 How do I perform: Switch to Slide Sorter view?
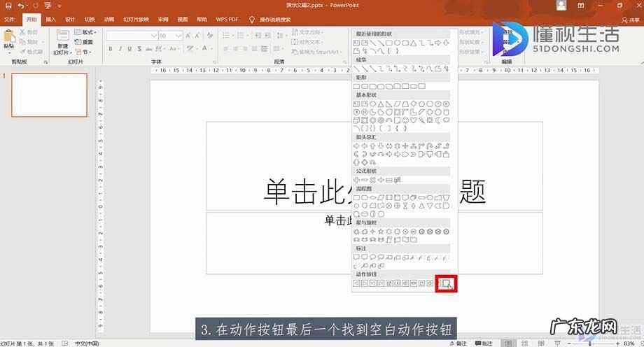524,344
